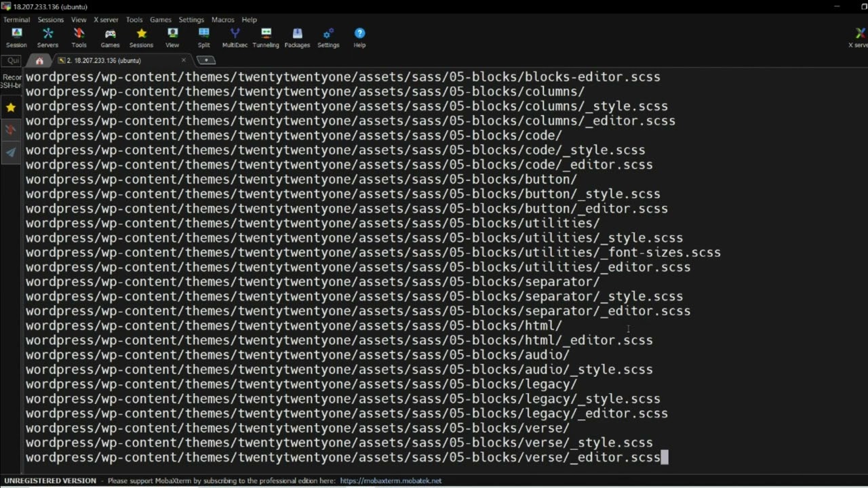Viewport: 868px width, 488px height.
Task: Click the html/_editor.scss output line
Action: [339, 340]
